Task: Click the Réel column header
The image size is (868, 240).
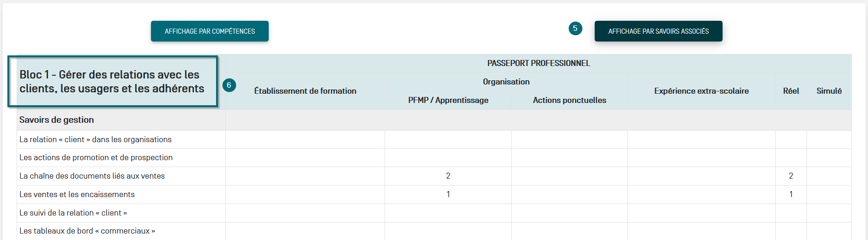Action: (x=791, y=91)
